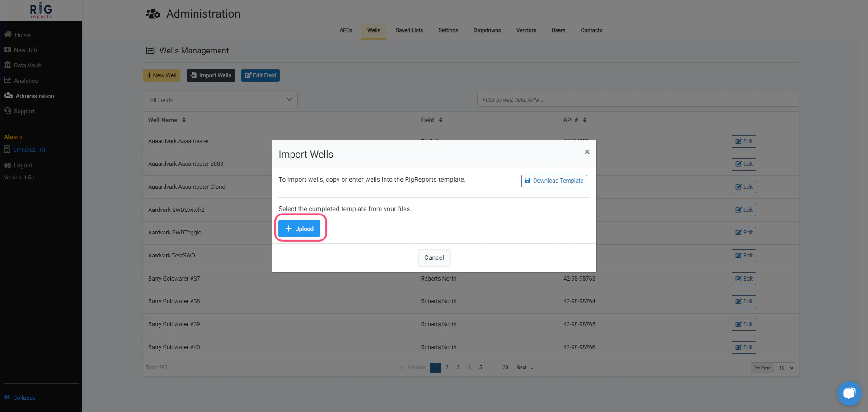Click the RIG reports logo
868x412 pixels.
coord(41,10)
